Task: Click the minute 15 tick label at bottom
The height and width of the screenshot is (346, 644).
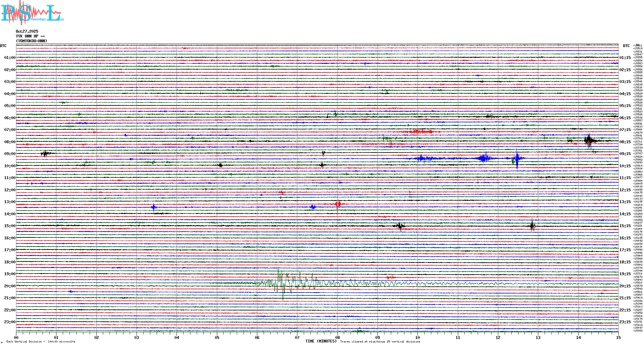Action: pos(618,337)
